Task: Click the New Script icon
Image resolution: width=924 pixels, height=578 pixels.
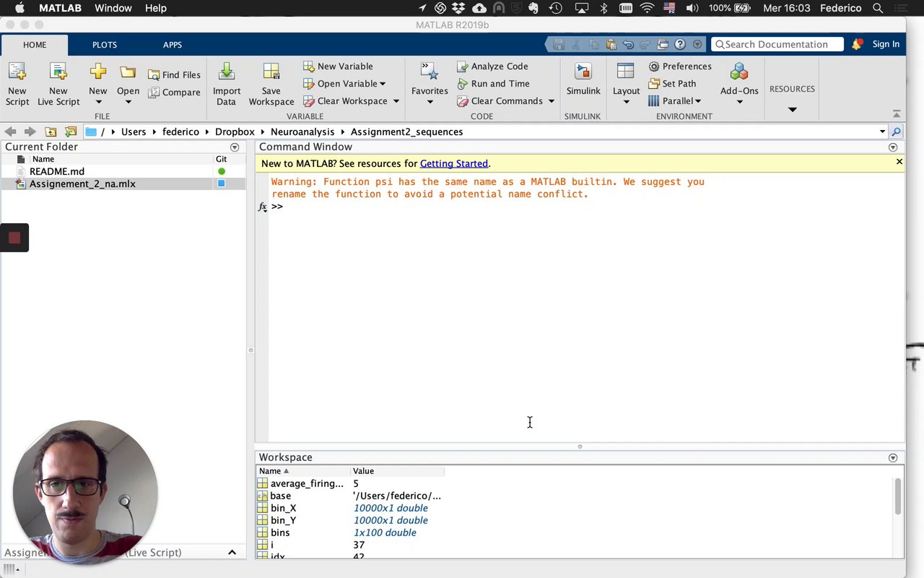Action: (17, 73)
